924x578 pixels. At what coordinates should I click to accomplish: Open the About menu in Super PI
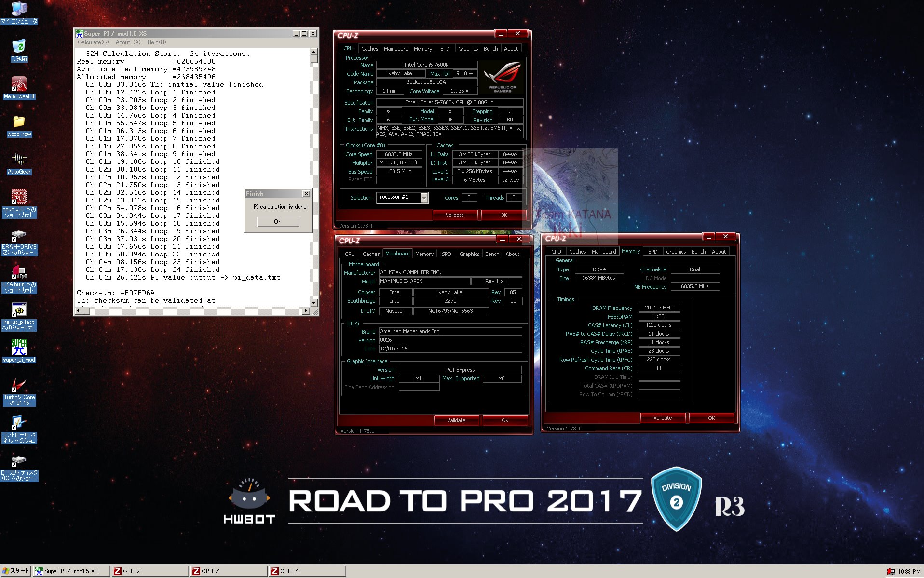128,42
